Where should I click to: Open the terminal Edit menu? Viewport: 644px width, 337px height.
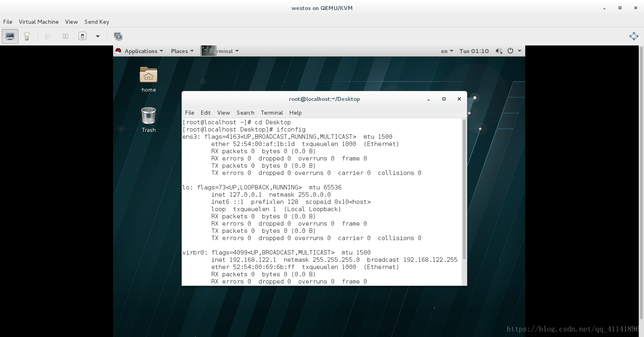(206, 113)
